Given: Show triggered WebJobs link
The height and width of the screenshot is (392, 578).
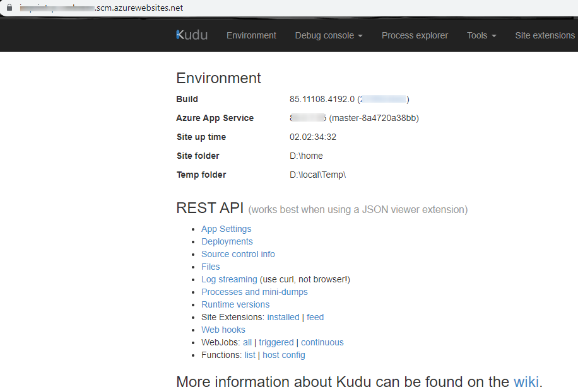Looking at the screenshot, I should [x=276, y=342].
